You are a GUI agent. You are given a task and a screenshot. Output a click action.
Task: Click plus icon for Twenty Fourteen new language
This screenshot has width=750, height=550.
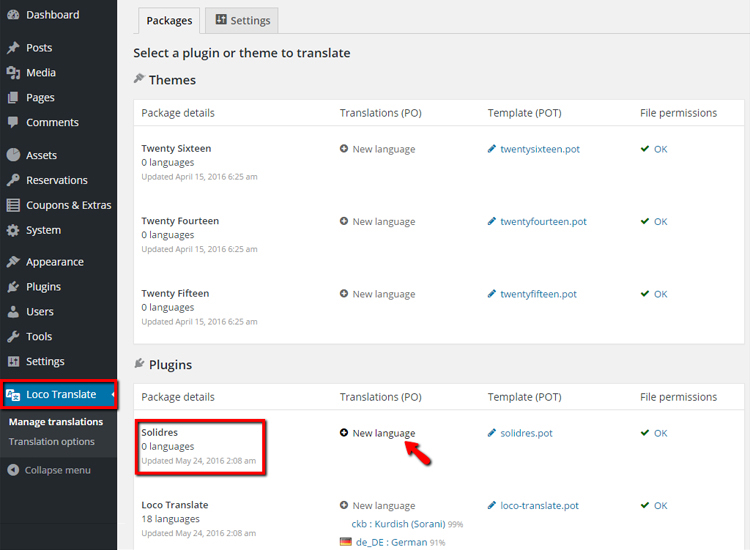point(343,221)
